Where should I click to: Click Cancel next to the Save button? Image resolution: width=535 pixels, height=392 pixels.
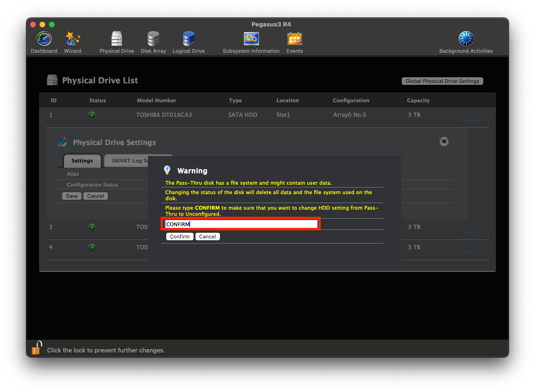[96, 196]
